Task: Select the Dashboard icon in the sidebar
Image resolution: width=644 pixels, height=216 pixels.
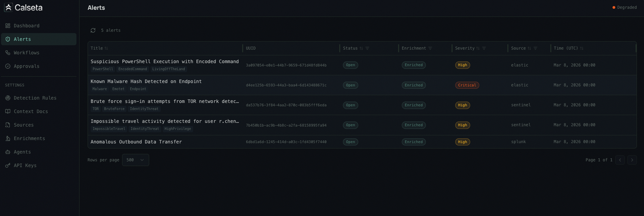Action: (x=7, y=26)
